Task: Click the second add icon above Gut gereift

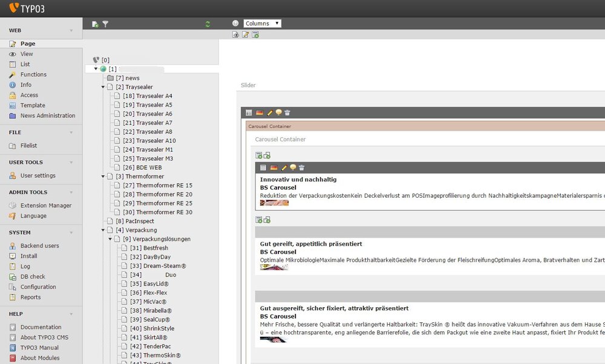Action: pyautogui.click(x=267, y=219)
